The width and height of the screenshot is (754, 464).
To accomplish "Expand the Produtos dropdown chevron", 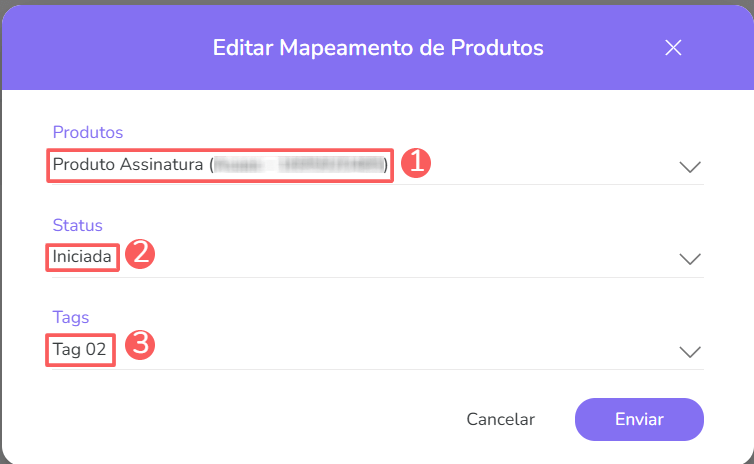I will pos(690,166).
